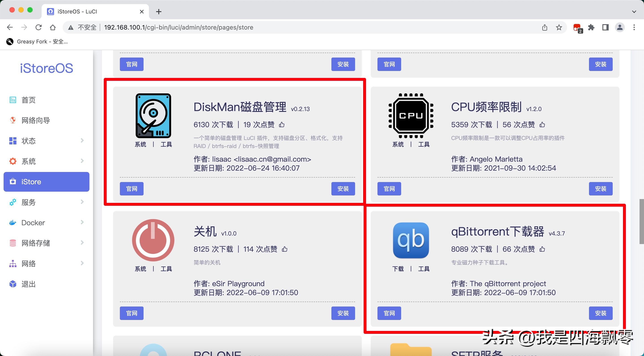The height and width of the screenshot is (356, 644).
Task: Expand 状态 menu chevron
Action: (82, 140)
